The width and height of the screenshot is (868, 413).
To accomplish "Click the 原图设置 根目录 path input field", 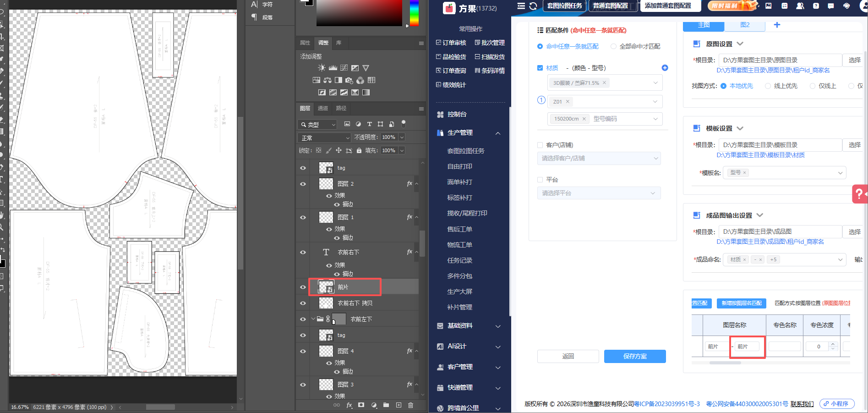I will 780,60.
